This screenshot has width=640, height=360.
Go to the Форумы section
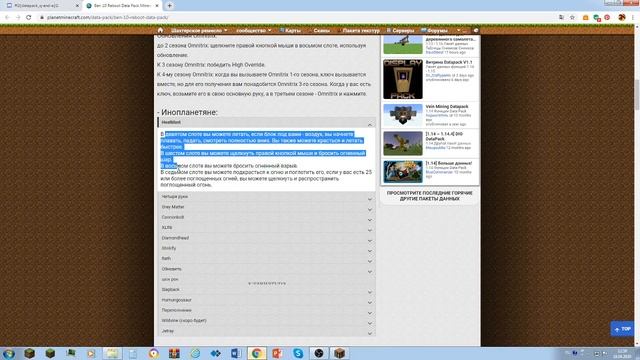pos(434,30)
